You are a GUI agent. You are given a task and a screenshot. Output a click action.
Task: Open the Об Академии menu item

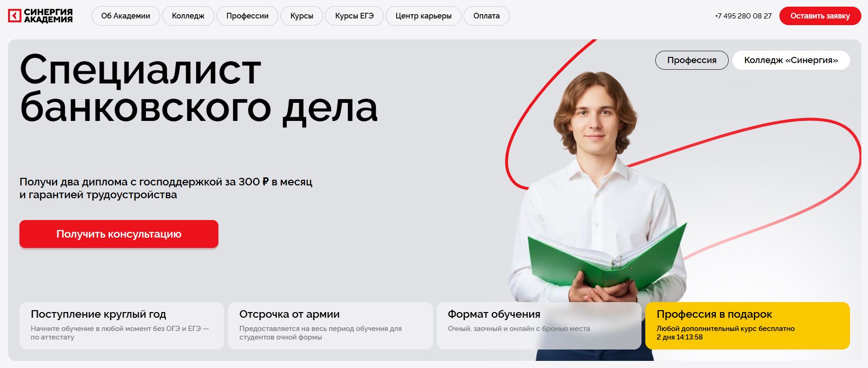click(126, 16)
